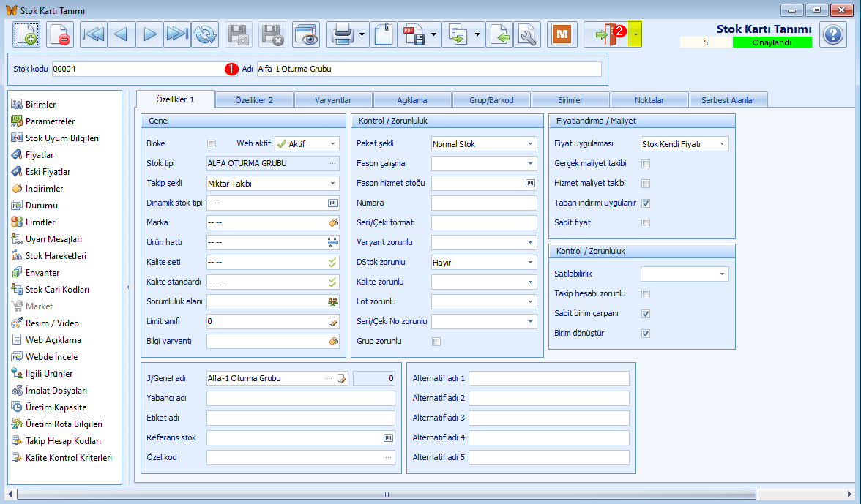861x504 pixels.
Task: Go to the next record
Action: 149,34
